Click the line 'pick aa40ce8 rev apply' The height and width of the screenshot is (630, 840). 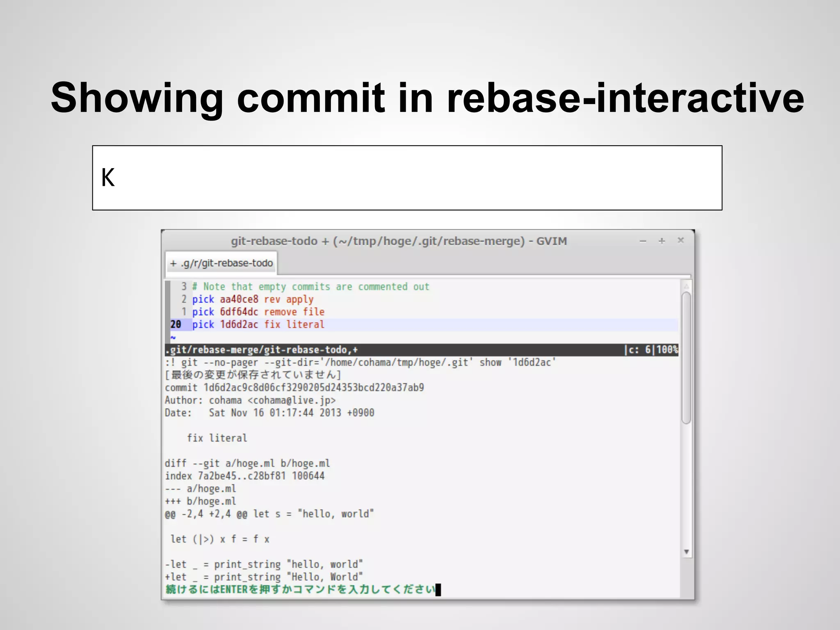[253, 299]
